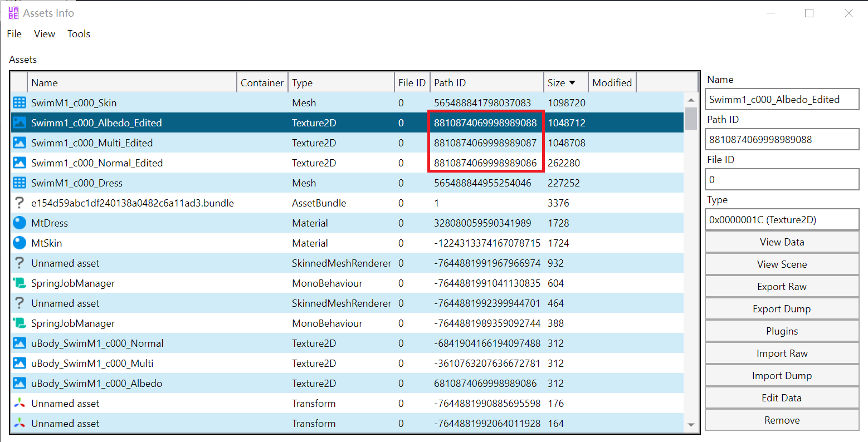This screenshot has width=868, height=442.
Task: Click the Path ID input field
Action: [782, 140]
